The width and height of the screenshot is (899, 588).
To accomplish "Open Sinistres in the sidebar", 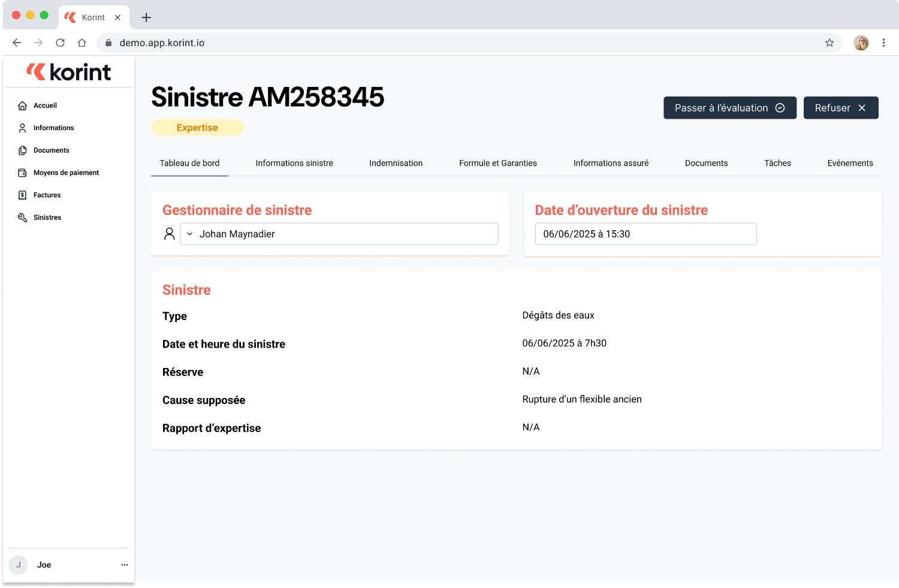I will tap(47, 218).
